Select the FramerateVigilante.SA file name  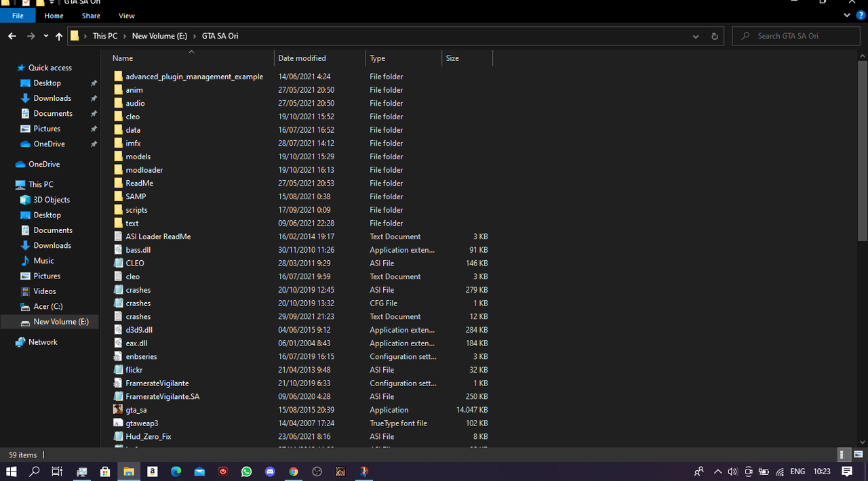(x=163, y=396)
